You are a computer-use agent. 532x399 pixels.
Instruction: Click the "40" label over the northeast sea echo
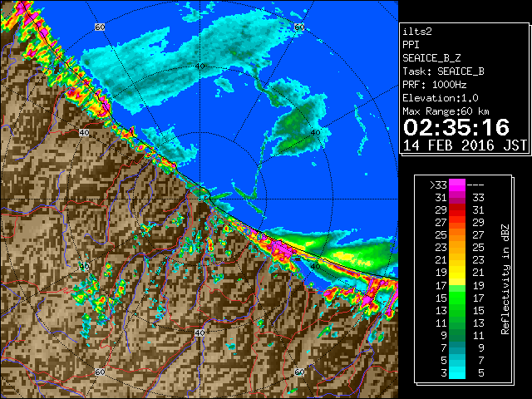pos(315,133)
